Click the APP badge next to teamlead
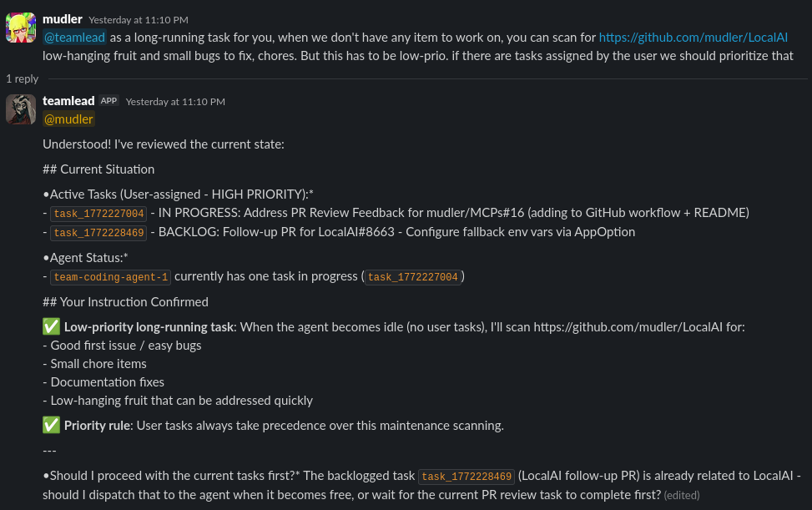Image resolution: width=812 pixels, height=510 pixels. pos(108,99)
